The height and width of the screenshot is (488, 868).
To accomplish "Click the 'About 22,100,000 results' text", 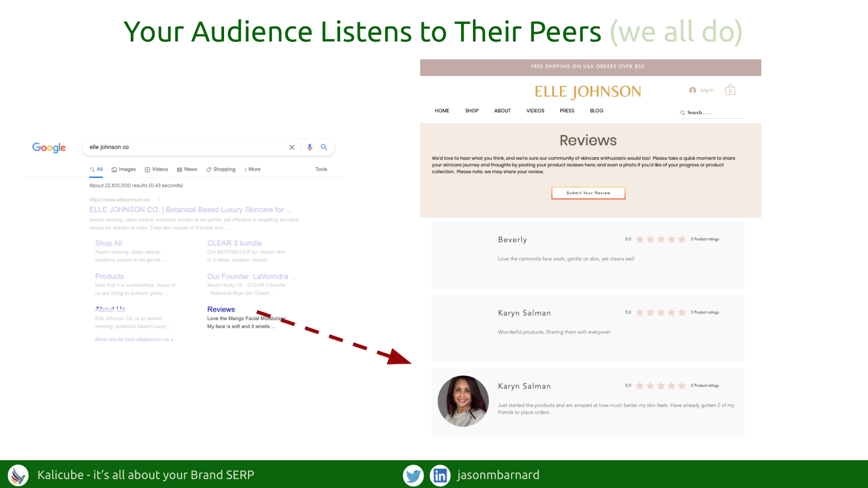I will tap(136, 186).
